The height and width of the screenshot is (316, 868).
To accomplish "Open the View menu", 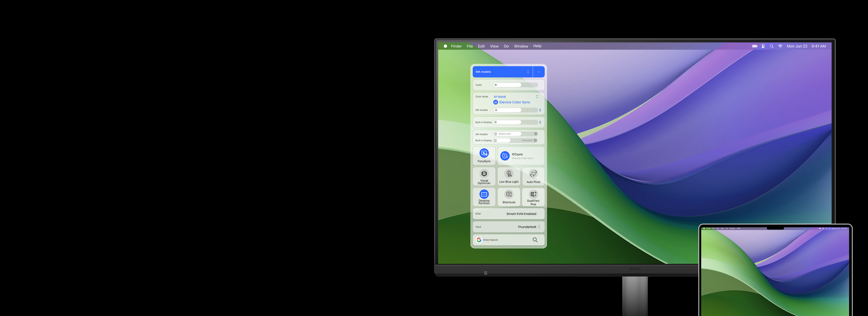I will coord(494,46).
